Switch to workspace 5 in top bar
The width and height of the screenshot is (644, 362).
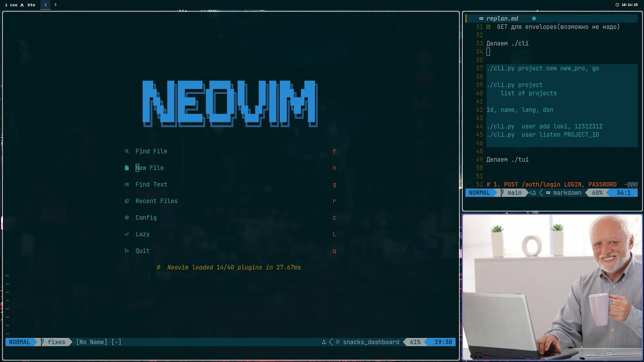[55, 5]
